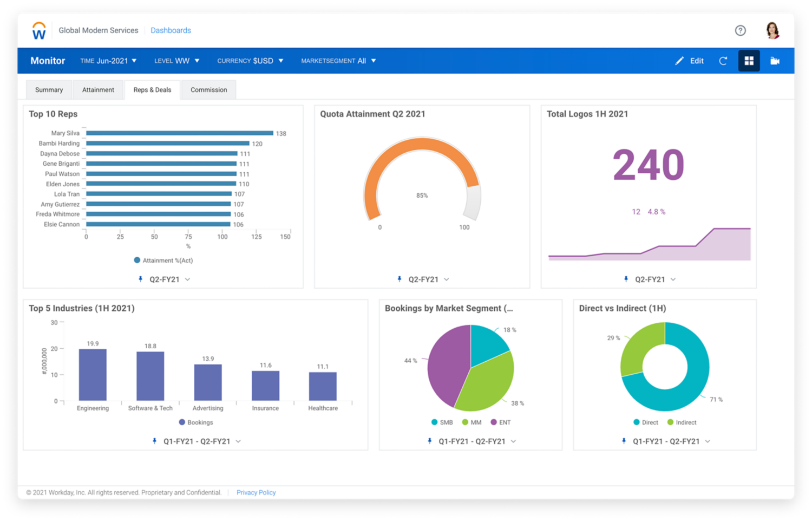Image resolution: width=812 pixels, height=521 pixels.
Task: Open the Currency $USD dropdown
Action: tap(250, 61)
